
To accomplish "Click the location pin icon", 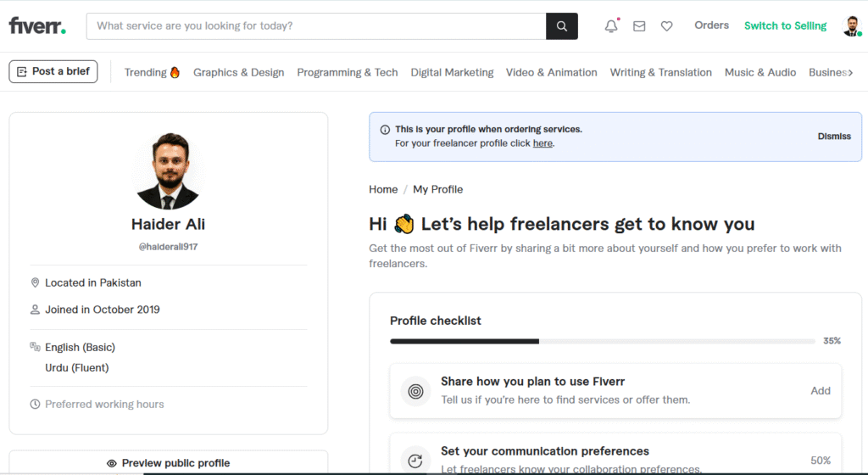I will point(35,282).
